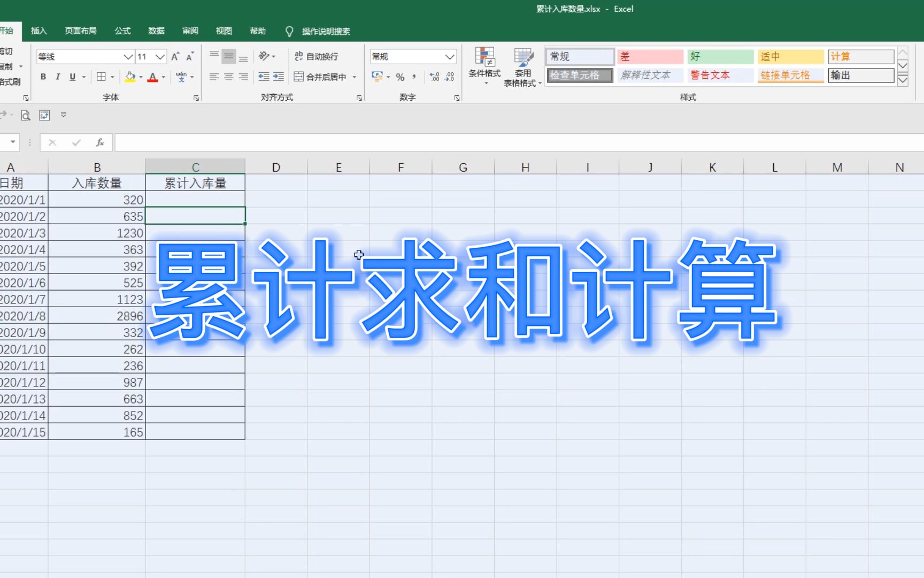Toggle 自动换行 wrap text
Viewport: 924px width, 578px height.
pyautogui.click(x=316, y=57)
